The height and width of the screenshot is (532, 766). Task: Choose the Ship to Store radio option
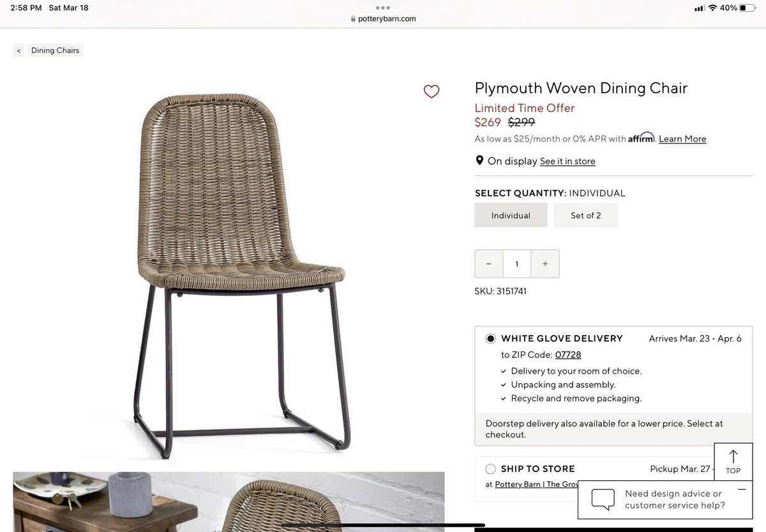[x=491, y=469]
